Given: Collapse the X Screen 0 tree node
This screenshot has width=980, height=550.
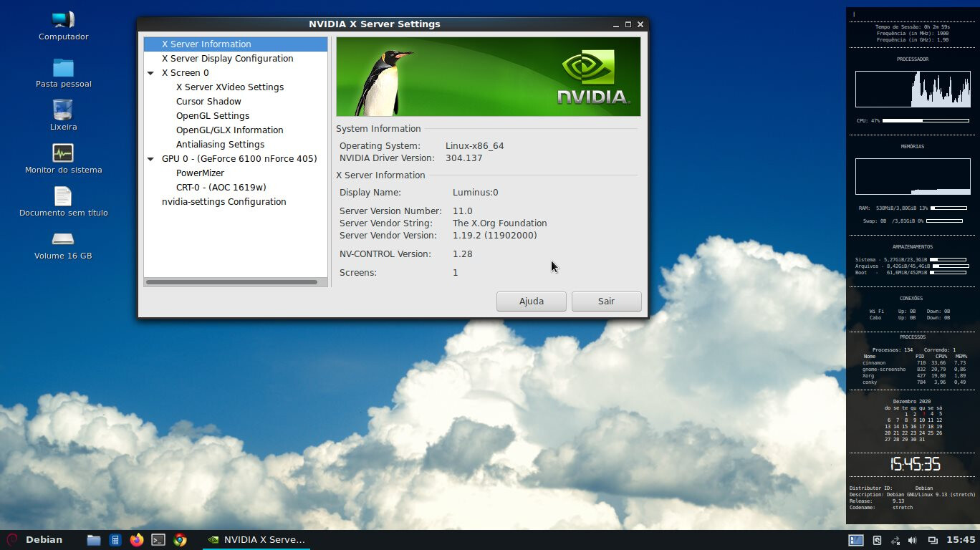Looking at the screenshot, I should 150,73.
